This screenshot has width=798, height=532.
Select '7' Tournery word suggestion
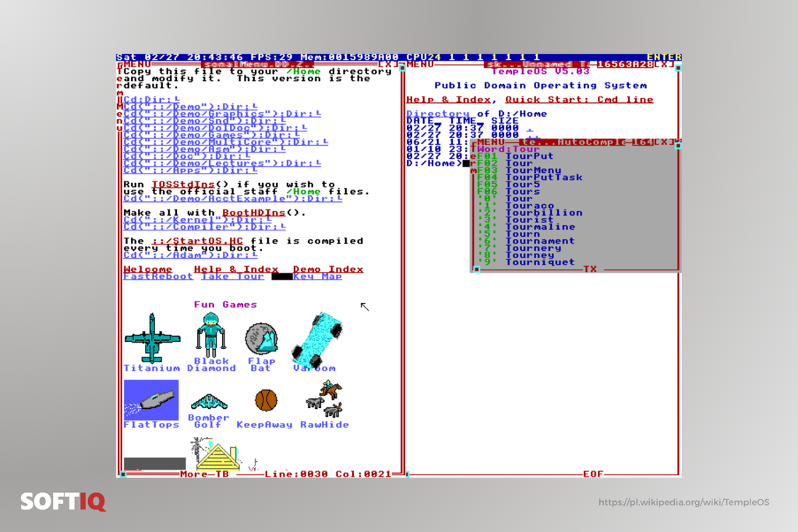click(519, 248)
